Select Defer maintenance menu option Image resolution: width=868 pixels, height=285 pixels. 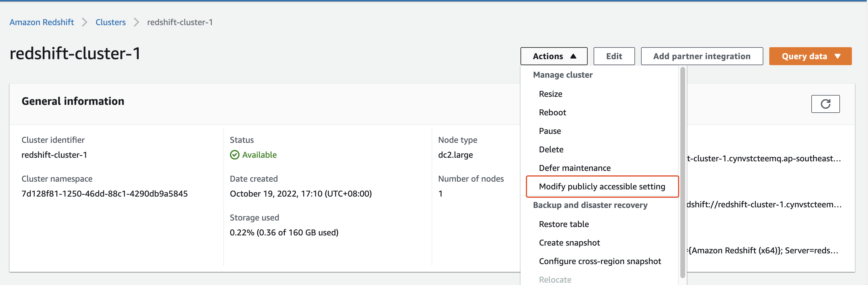(574, 168)
